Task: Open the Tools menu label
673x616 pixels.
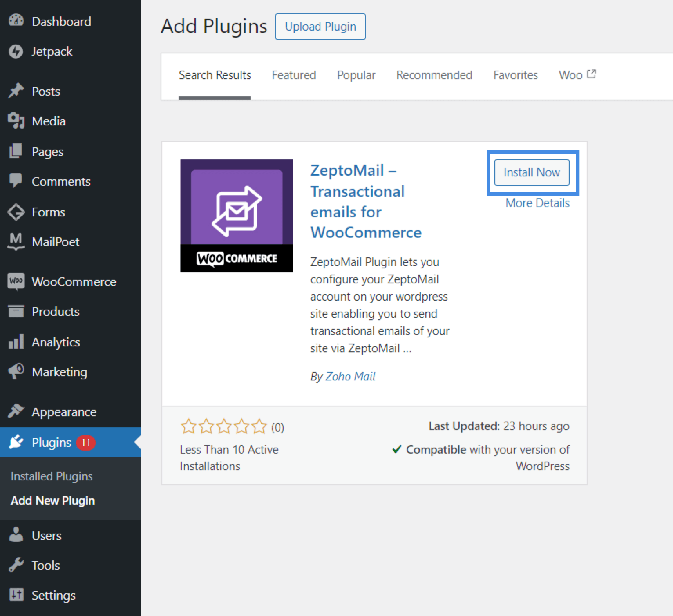Action: [x=46, y=565]
